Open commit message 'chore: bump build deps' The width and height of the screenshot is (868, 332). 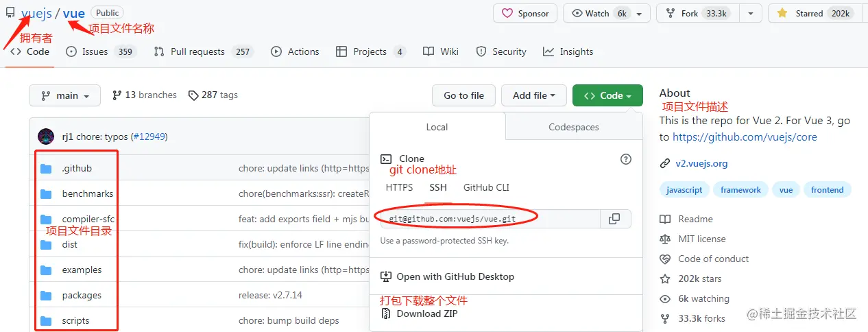289,320
